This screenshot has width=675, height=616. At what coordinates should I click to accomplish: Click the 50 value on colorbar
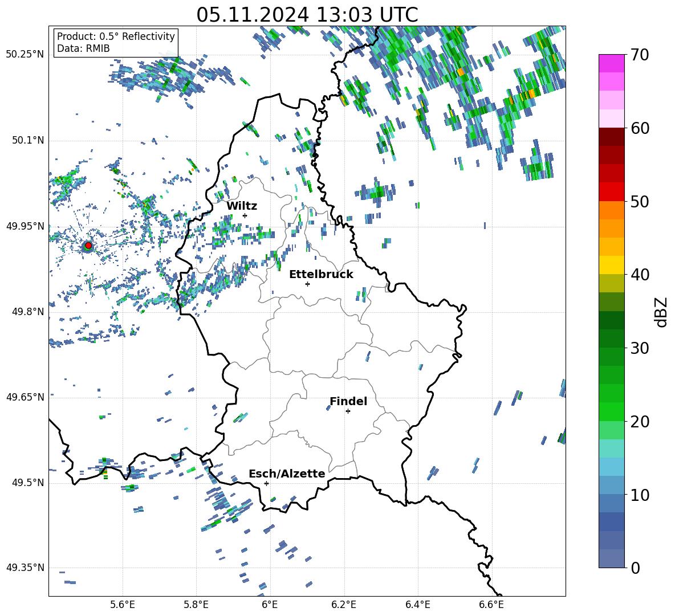click(639, 201)
